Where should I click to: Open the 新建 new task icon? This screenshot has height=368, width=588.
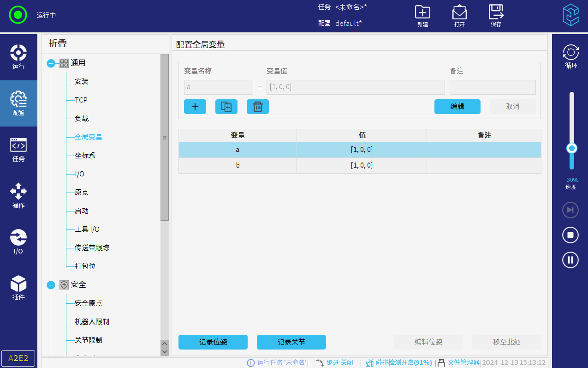click(422, 16)
